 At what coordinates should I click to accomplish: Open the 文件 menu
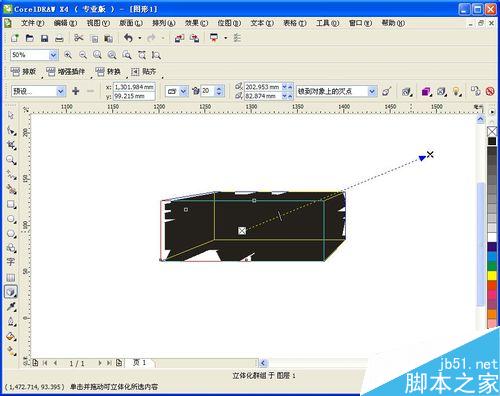(32, 23)
